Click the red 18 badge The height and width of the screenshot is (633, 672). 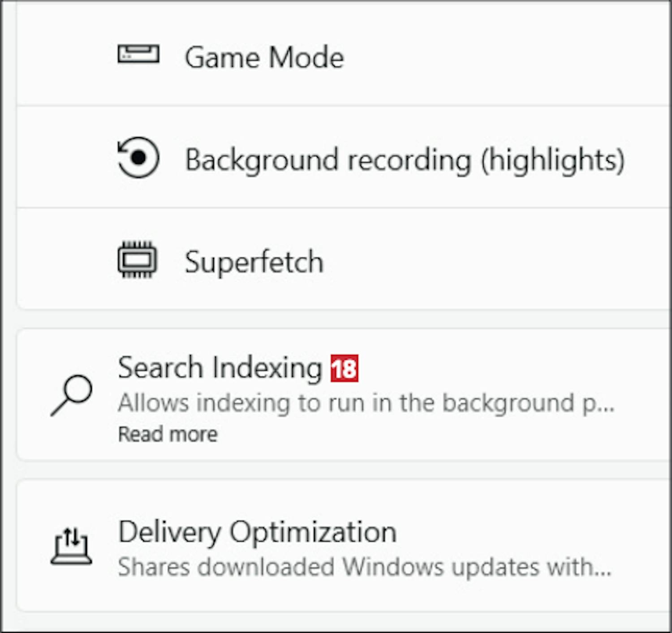pos(344,368)
